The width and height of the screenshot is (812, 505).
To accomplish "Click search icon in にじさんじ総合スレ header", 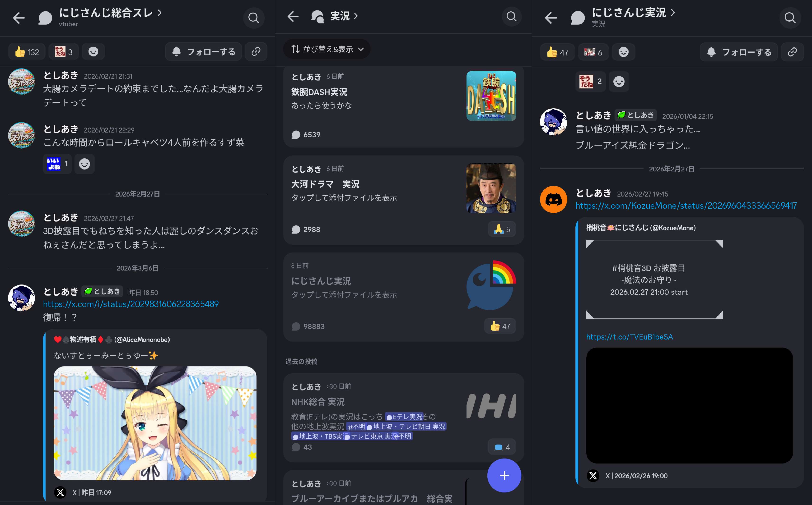I will pos(253,18).
